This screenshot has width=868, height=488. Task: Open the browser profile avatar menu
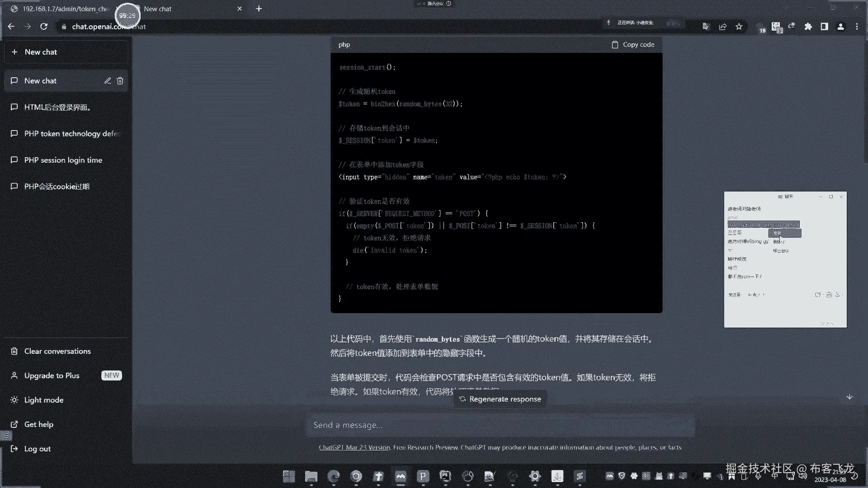(840, 27)
